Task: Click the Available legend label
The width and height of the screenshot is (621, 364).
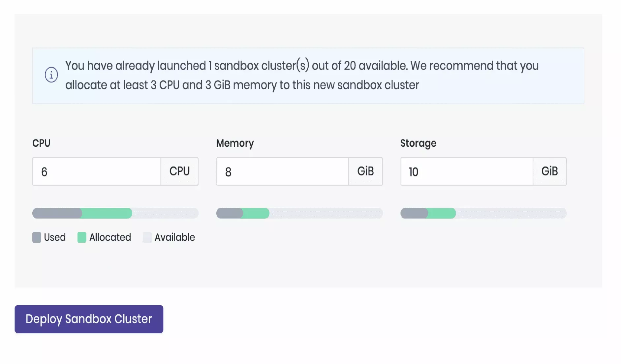Action: [175, 237]
